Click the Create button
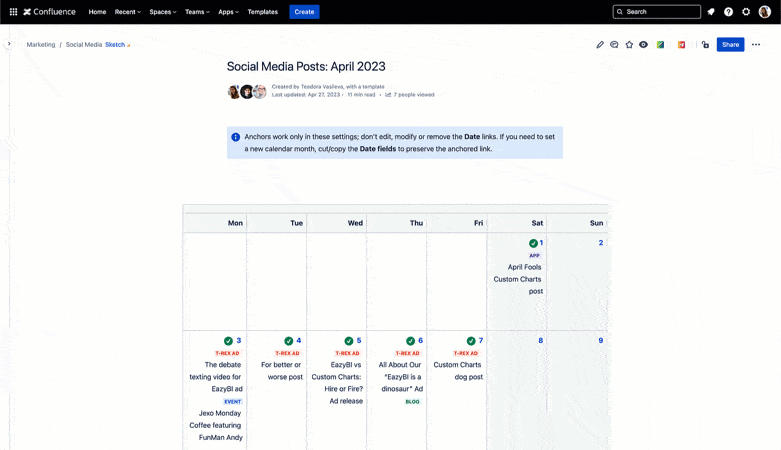 tap(304, 11)
